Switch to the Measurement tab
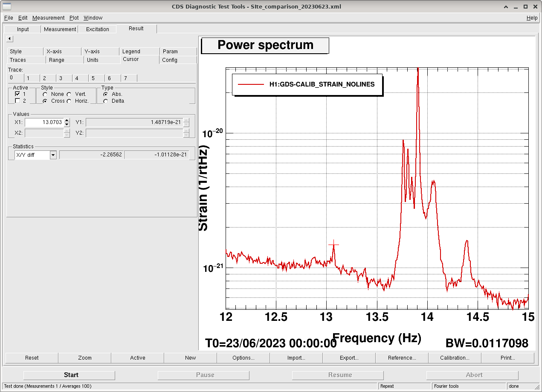Screen dimensions: 542x392 tap(60, 29)
